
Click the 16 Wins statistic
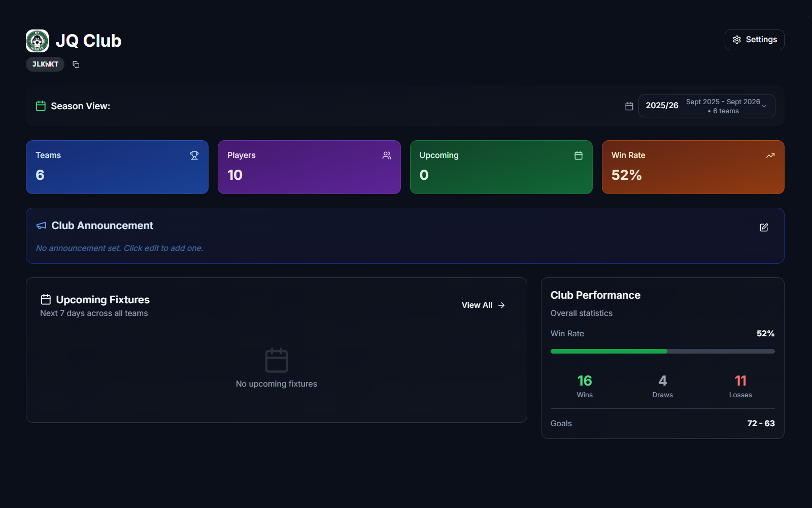tap(584, 386)
